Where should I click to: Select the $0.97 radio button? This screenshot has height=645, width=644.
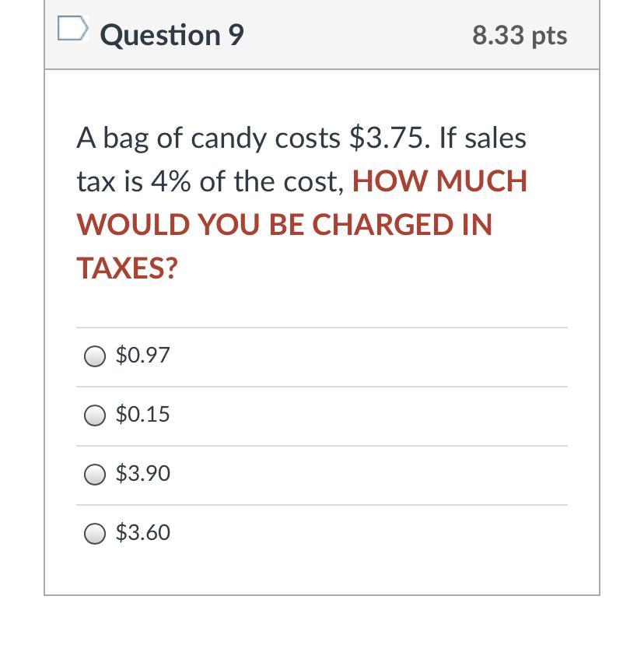95,356
